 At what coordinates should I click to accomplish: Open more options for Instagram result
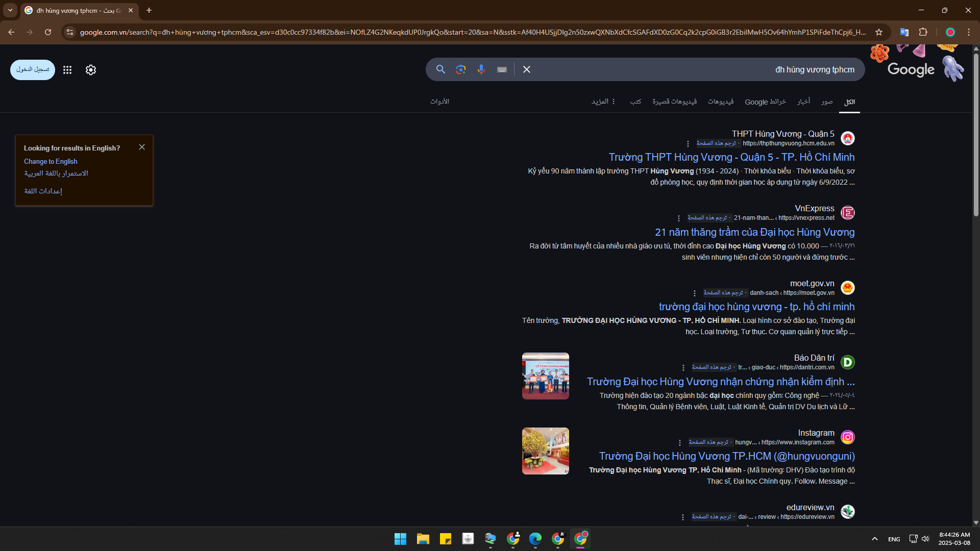coord(679,443)
